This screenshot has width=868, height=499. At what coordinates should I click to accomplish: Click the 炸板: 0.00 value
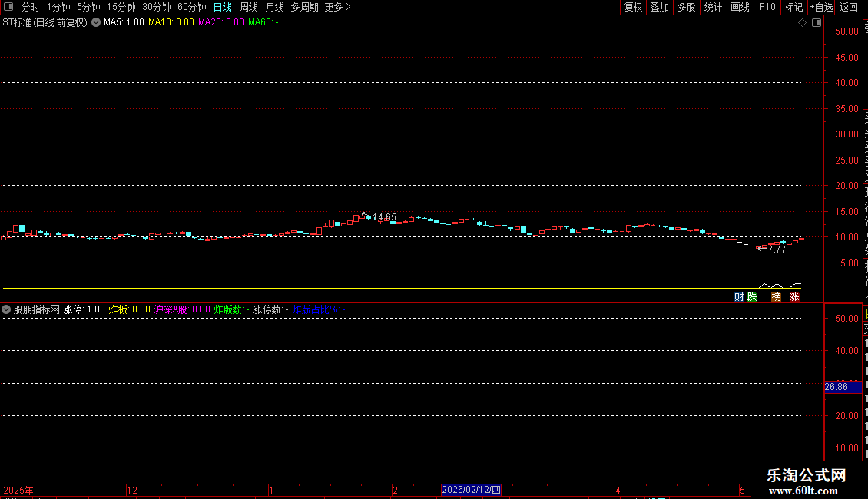(x=130, y=309)
